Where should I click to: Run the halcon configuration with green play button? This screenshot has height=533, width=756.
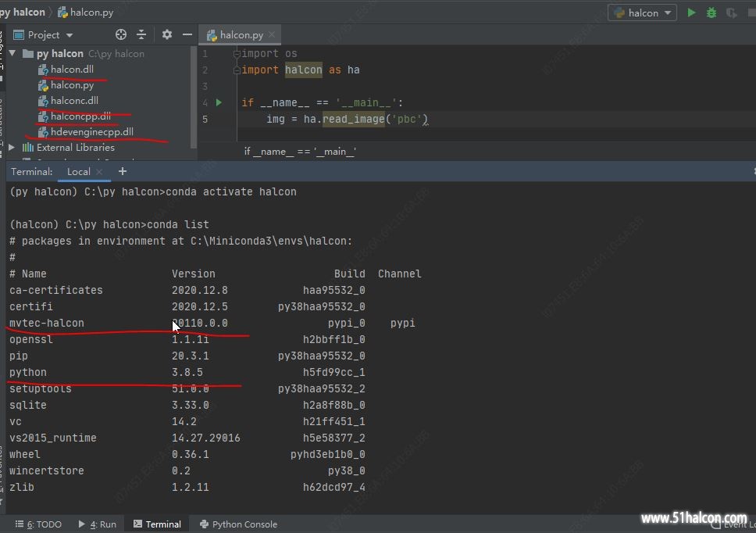pos(691,13)
